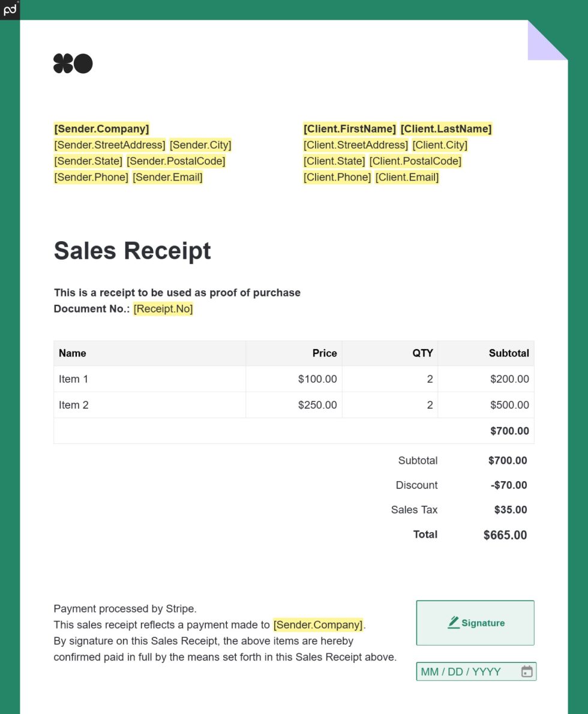This screenshot has width=588, height=714.
Task: Open the QTY column header options
Action: click(424, 353)
